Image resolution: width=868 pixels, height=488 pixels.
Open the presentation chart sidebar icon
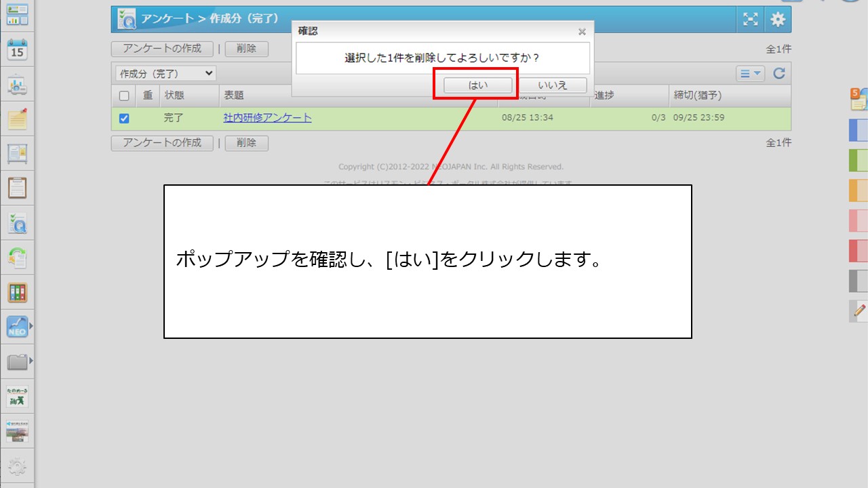[17, 85]
